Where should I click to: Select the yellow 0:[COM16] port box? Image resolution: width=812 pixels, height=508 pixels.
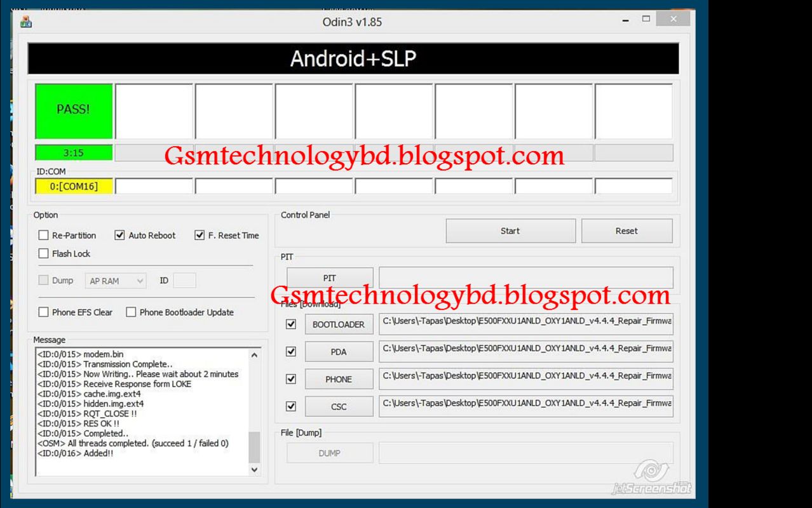point(74,186)
